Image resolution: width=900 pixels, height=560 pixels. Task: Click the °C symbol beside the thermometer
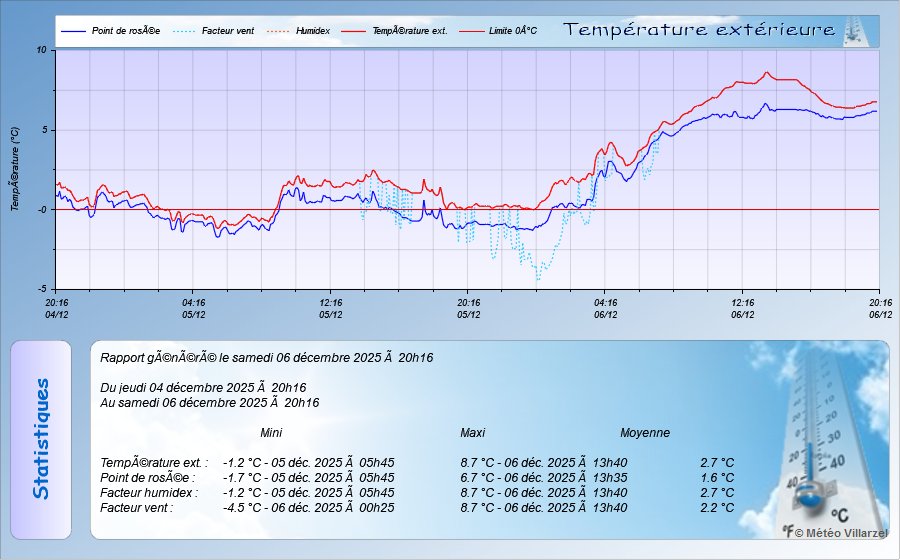tap(839, 515)
